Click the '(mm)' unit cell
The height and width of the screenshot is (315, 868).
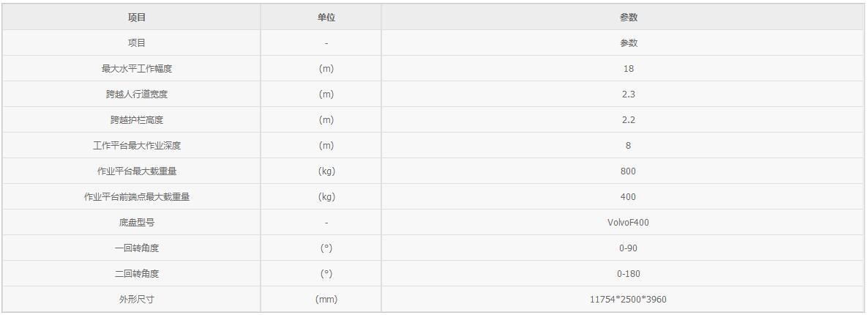click(326, 300)
